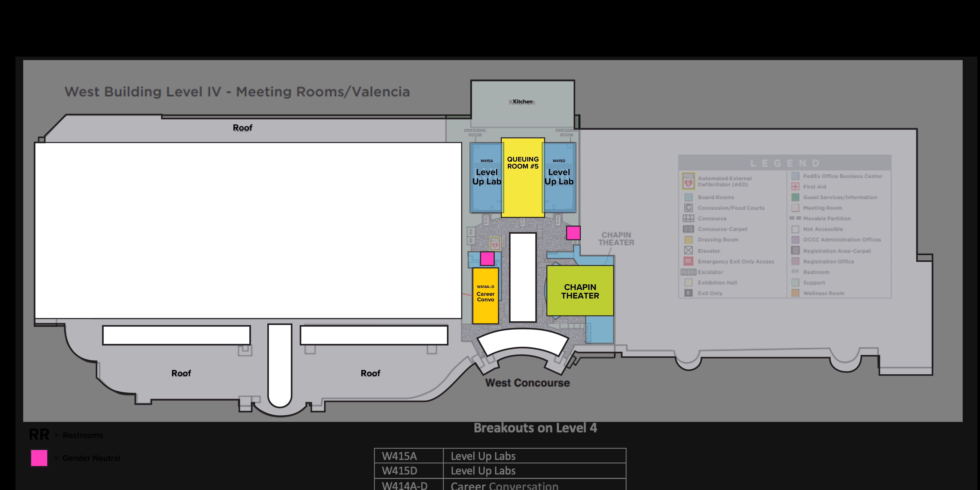Click the 'Exhibition Hall' legend text
Viewport: 980px width, 490px height.
pos(717,283)
